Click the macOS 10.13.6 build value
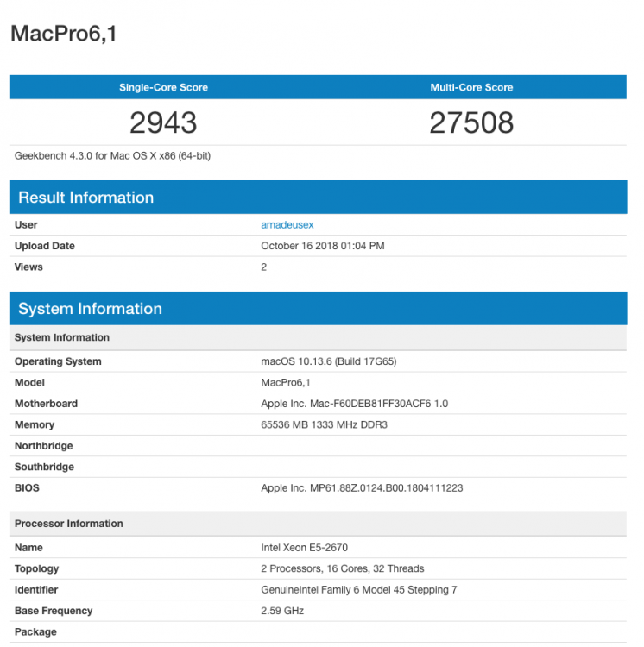The height and width of the screenshot is (647, 644). (x=329, y=361)
